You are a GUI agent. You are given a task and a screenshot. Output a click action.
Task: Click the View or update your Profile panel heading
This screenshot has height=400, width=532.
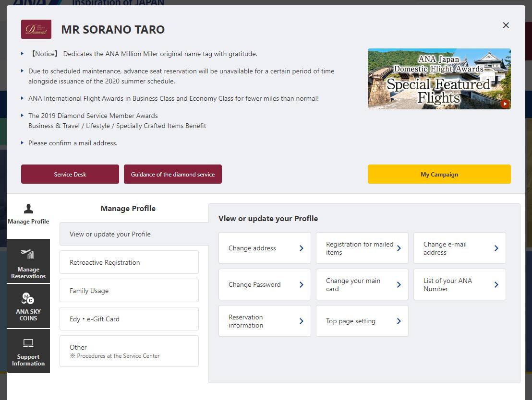(268, 219)
